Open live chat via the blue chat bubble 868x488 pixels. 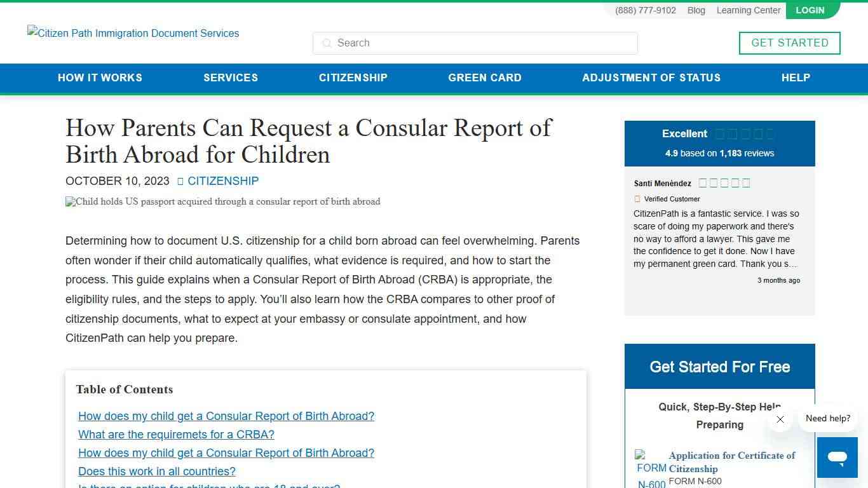click(x=837, y=457)
